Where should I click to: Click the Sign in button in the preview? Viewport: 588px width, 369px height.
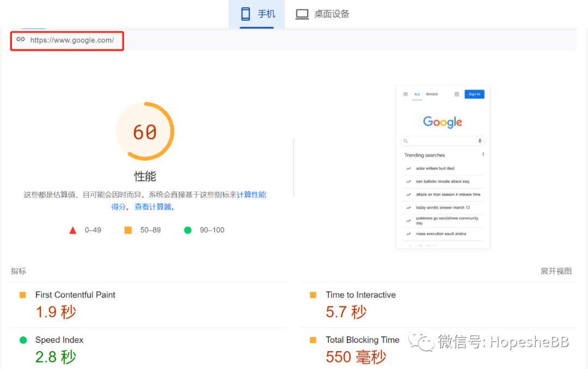(x=474, y=94)
